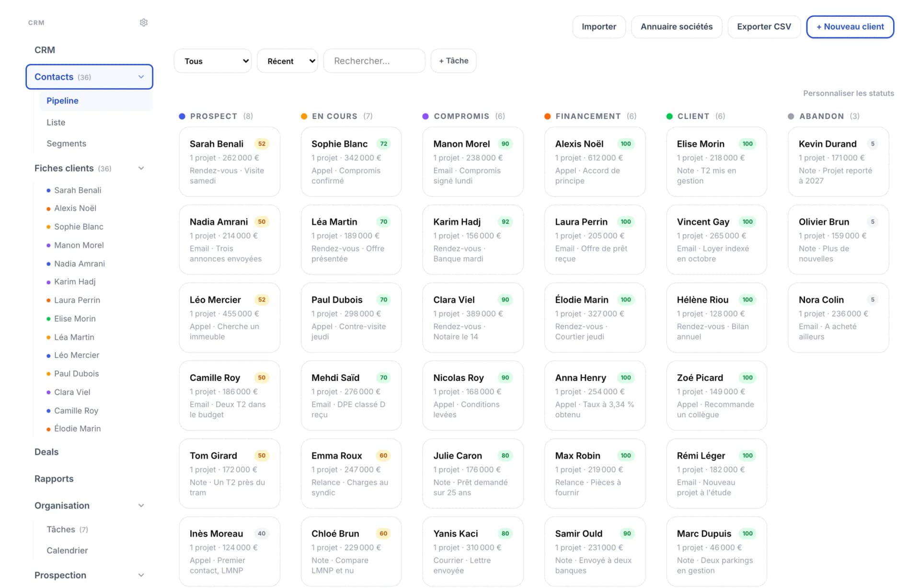The height and width of the screenshot is (588, 920).
Task: Click score badge 5 on Olivier Brun card
Action: tap(873, 222)
